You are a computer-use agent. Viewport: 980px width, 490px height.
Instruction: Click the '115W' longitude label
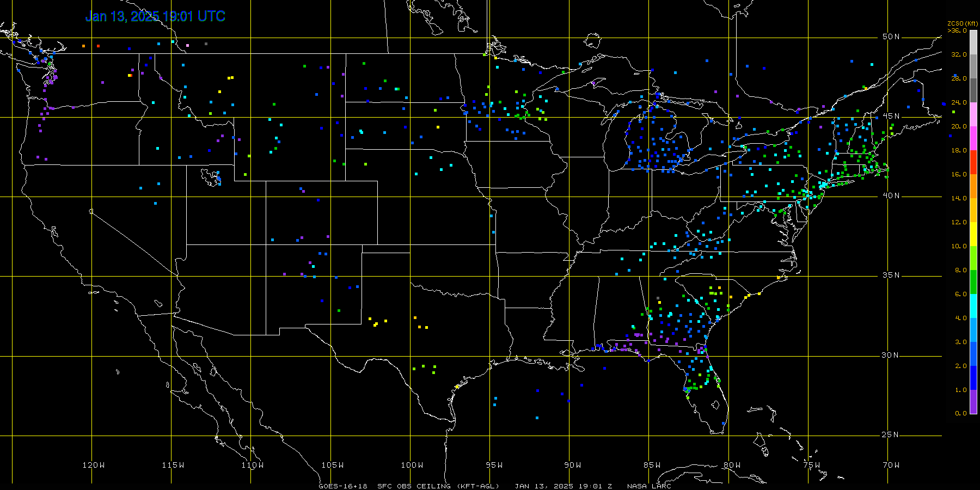tap(173, 465)
